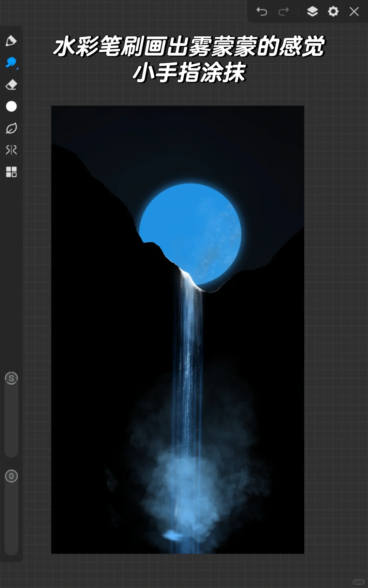
Task: Select the lasso selection tool
Action: click(11, 128)
